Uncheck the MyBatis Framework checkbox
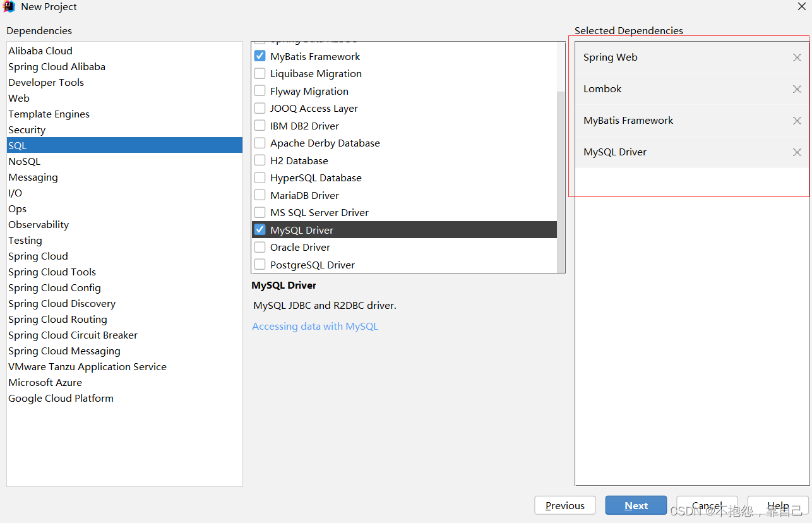 (260, 56)
